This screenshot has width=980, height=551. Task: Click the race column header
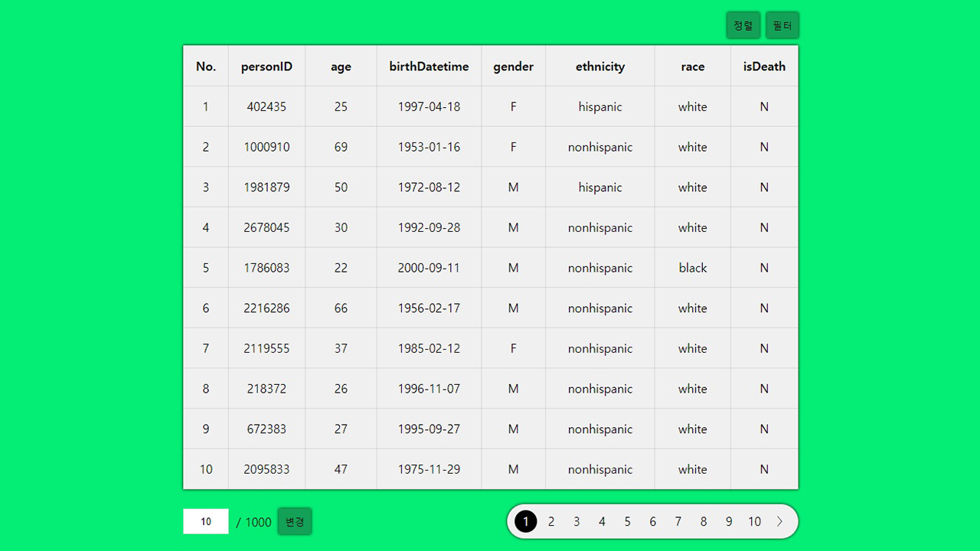pos(692,67)
